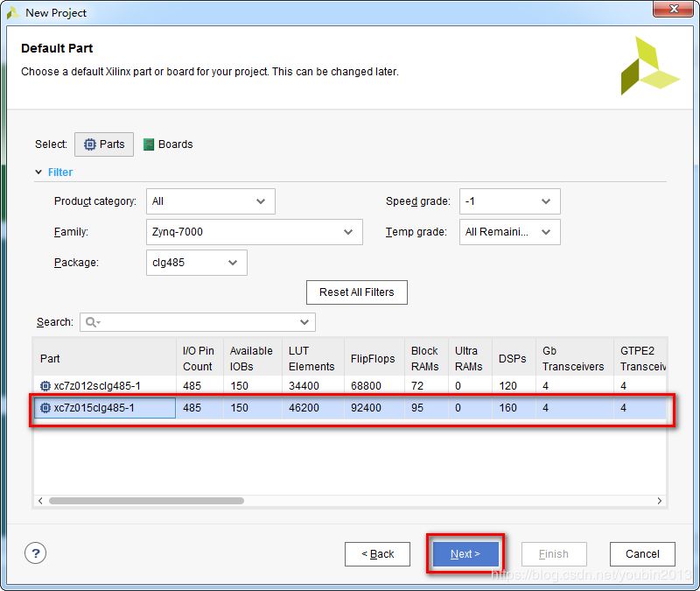The width and height of the screenshot is (700, 591).
Task: Sort by Ultra RAMs column
Action: coord(470,358)
